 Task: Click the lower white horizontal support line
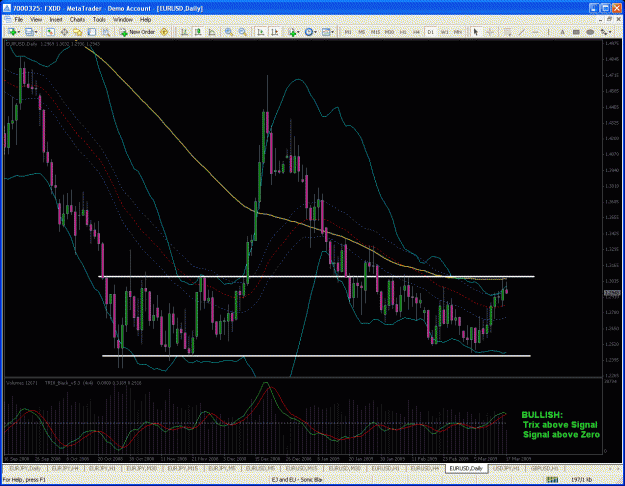tap(316, 356)
